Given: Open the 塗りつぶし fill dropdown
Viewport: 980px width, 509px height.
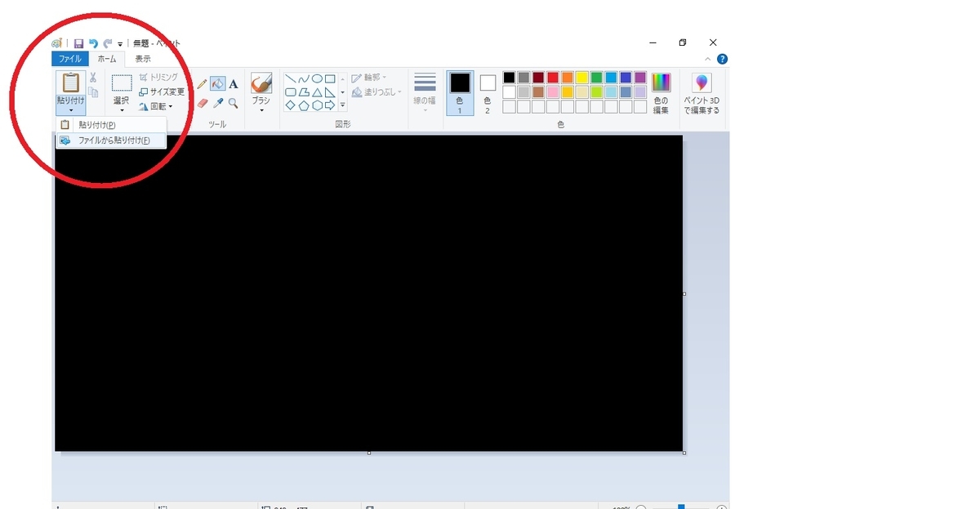Looking at the screenshot, I should coord(377,92).
